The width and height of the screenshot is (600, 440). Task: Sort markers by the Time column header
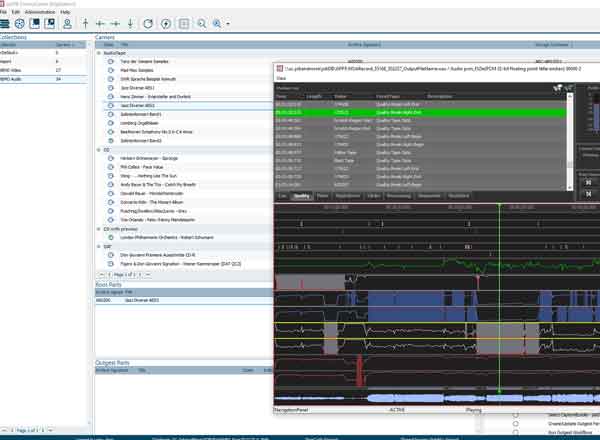[x=281, y=96]
